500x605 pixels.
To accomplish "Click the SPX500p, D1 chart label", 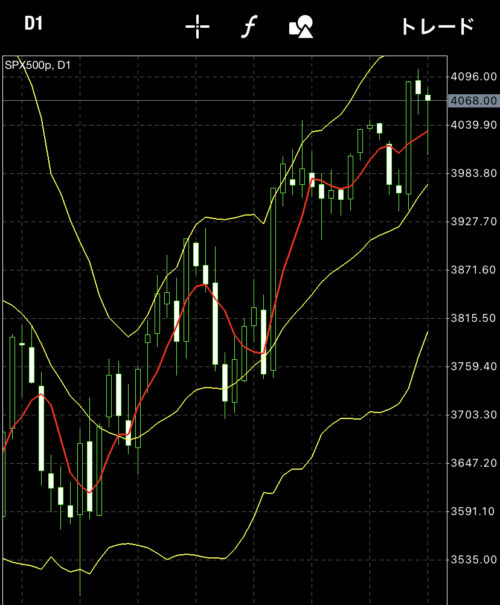I will 38,65.
